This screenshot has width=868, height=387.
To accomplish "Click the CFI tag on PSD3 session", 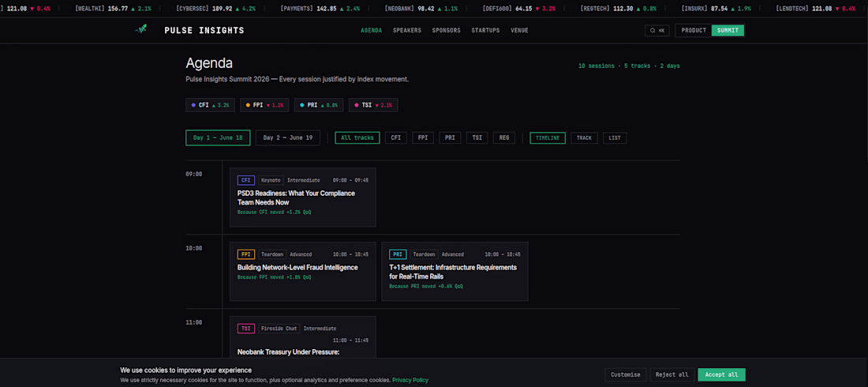I will [245, 180].
